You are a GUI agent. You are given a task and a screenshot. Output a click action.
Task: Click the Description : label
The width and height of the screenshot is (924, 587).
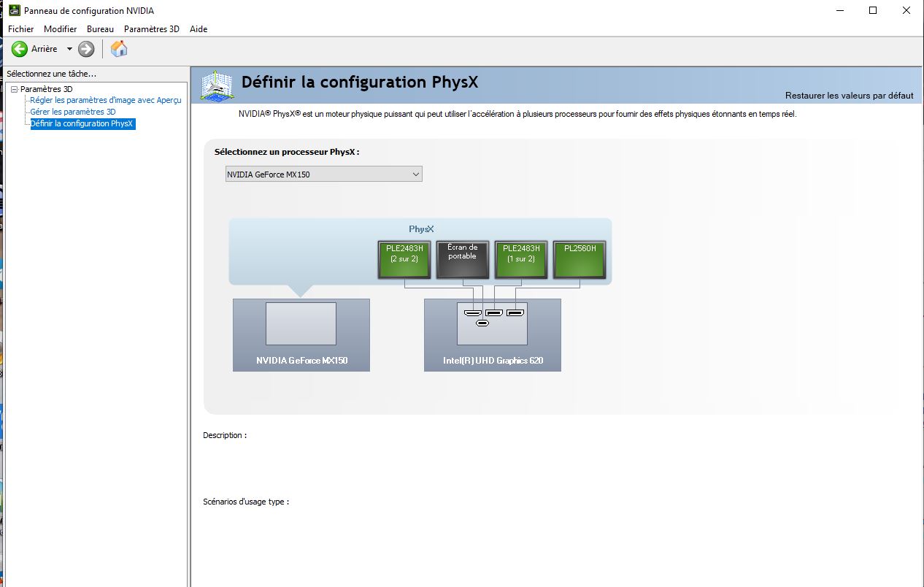225,435
